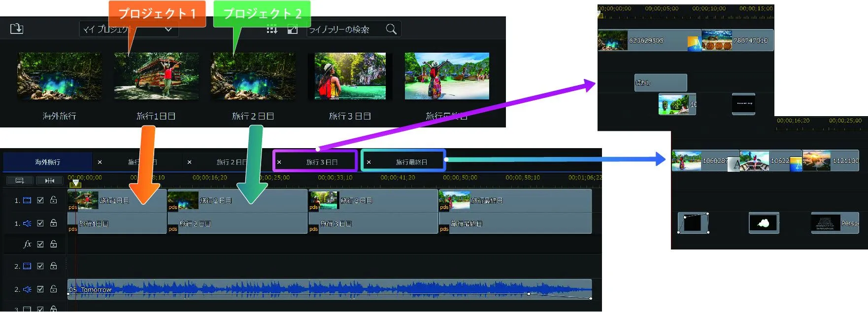Select the 海外旅行 project thumbnail
This screenshot has width=868, height=312.
[x=60, y=77]
